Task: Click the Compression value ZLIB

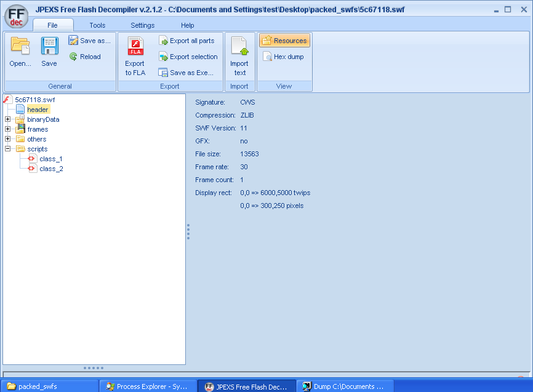Action: point(247,115)
